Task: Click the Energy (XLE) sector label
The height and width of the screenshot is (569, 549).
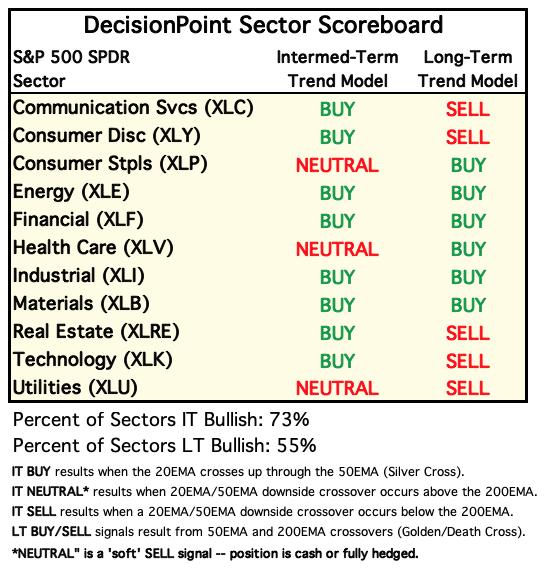Action: pos(71,192)
